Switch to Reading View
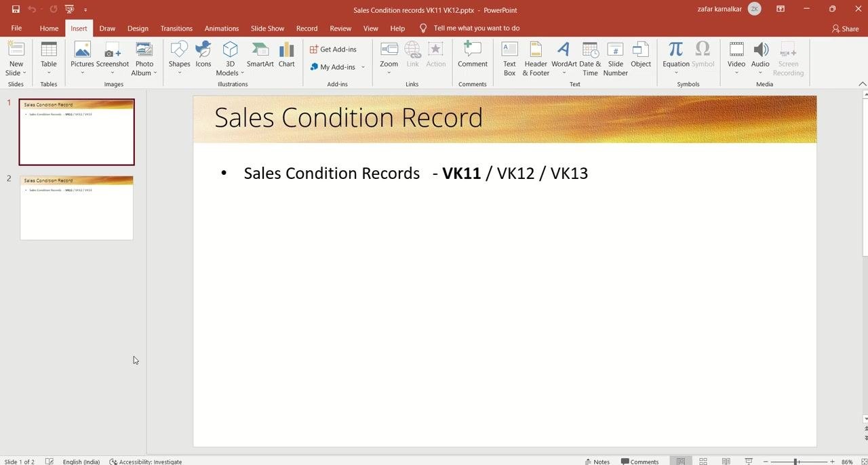Viewport: 868px width, 465px height. (x=726, y=462)
